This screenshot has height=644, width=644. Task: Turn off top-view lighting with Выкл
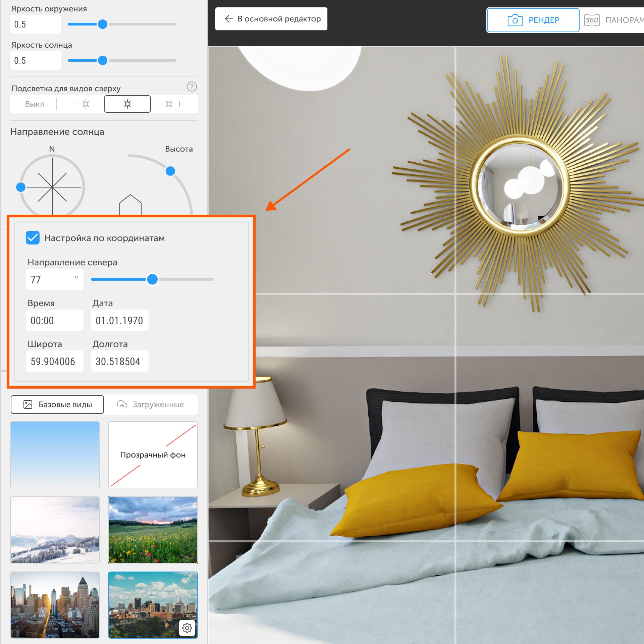coord(35,104)
